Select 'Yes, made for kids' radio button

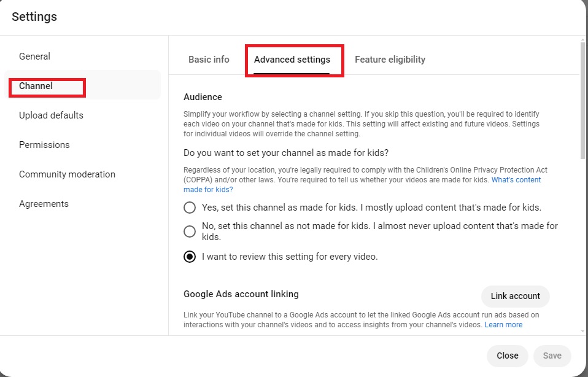190,208
